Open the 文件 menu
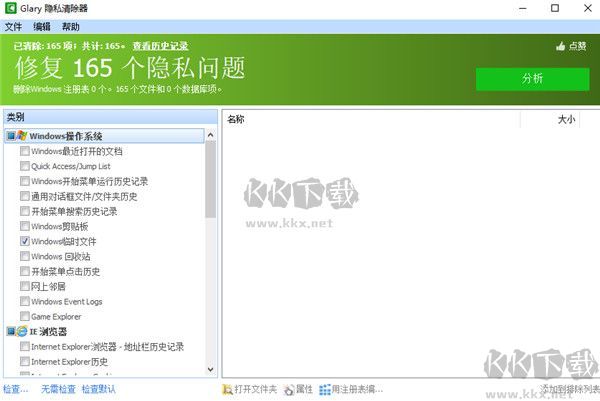 [x=12, y=26]
